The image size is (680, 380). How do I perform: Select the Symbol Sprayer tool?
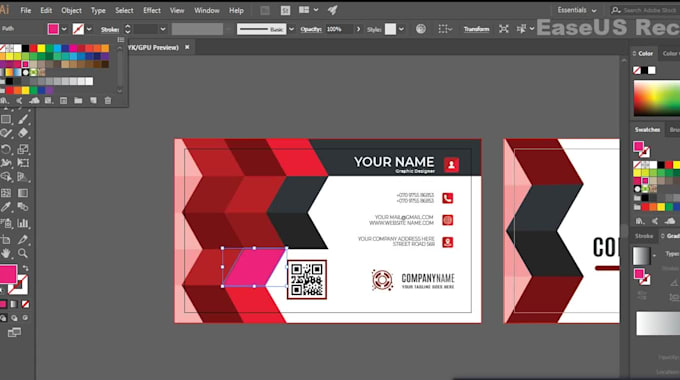[x=6, y=223]
